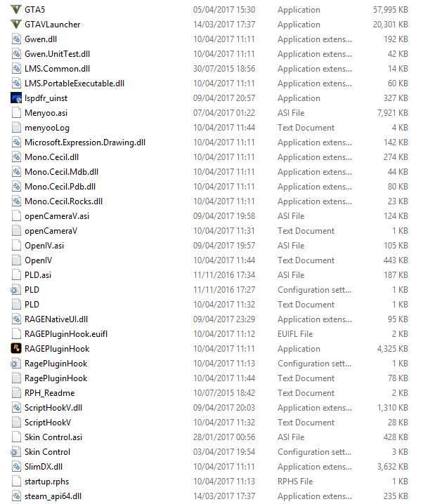The width and height of the screenshot is (430, 504).
Task: Select the Mono.Cecil.Mdb.dll file name
Action: point(61,172)
